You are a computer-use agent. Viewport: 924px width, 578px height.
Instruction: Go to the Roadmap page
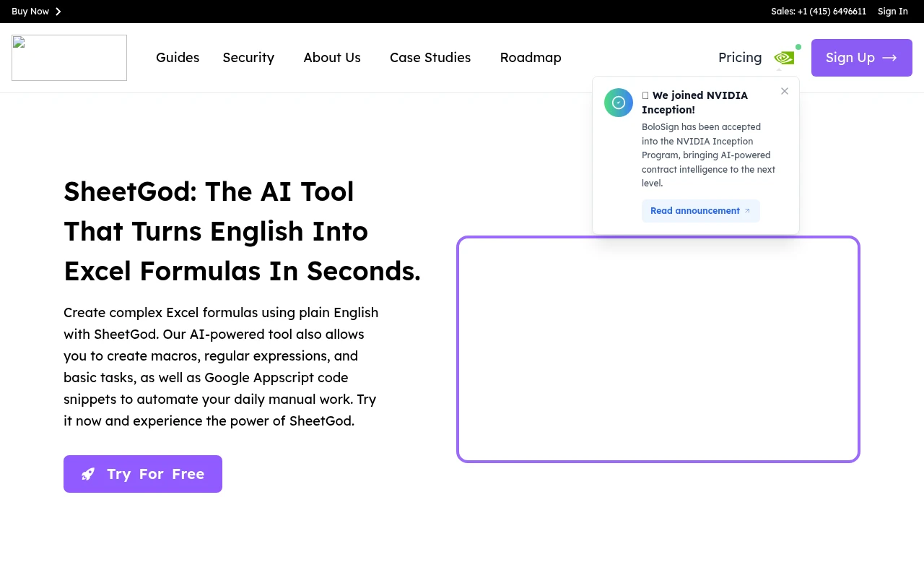pyautogui.click(x=531, y=58)
